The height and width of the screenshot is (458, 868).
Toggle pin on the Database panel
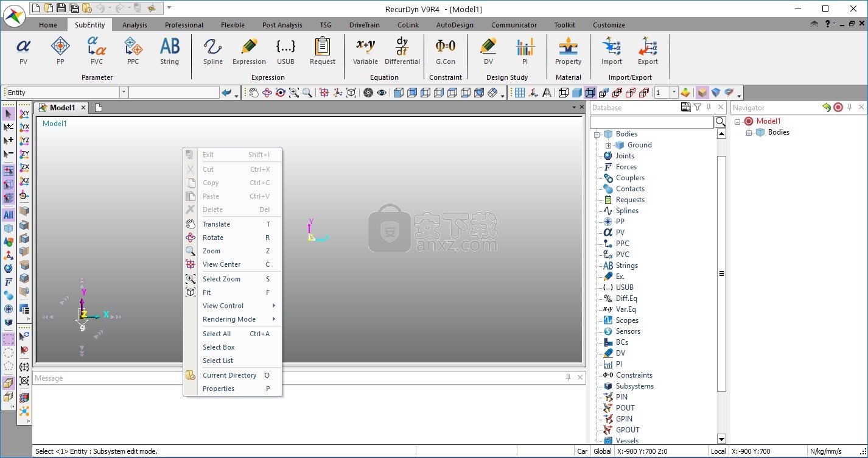point(709,107)
